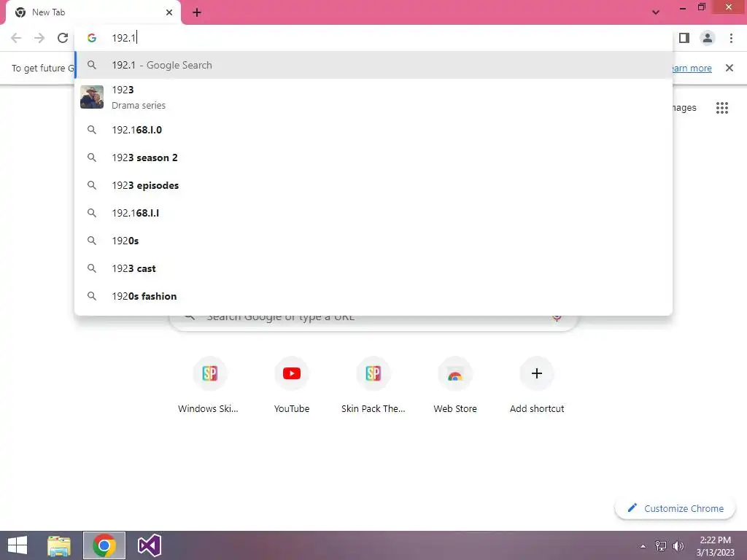Select the '192.1 - Google Search' suggestion

tap(373, 65)
